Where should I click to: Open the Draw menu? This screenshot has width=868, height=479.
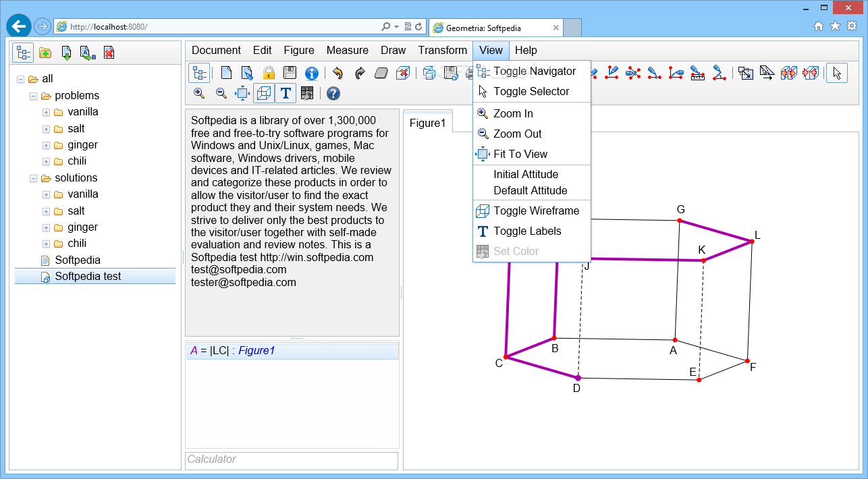394,50
